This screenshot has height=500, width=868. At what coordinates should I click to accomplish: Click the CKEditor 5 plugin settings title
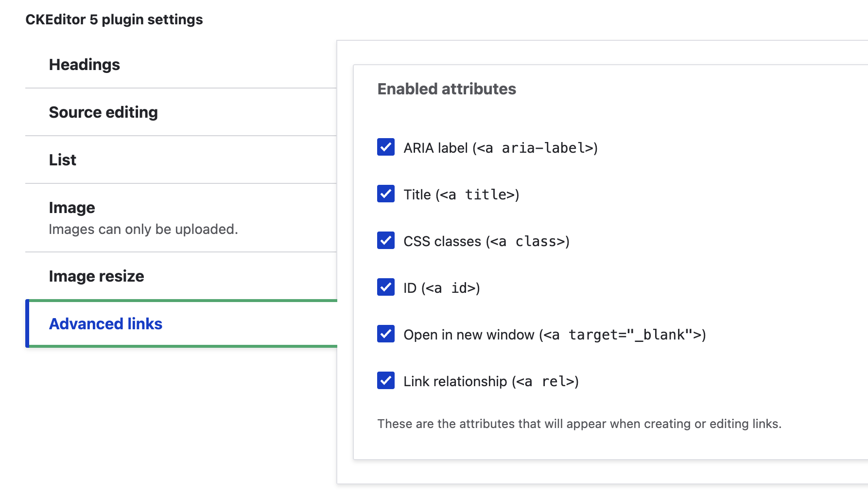[x=114, y=19]
